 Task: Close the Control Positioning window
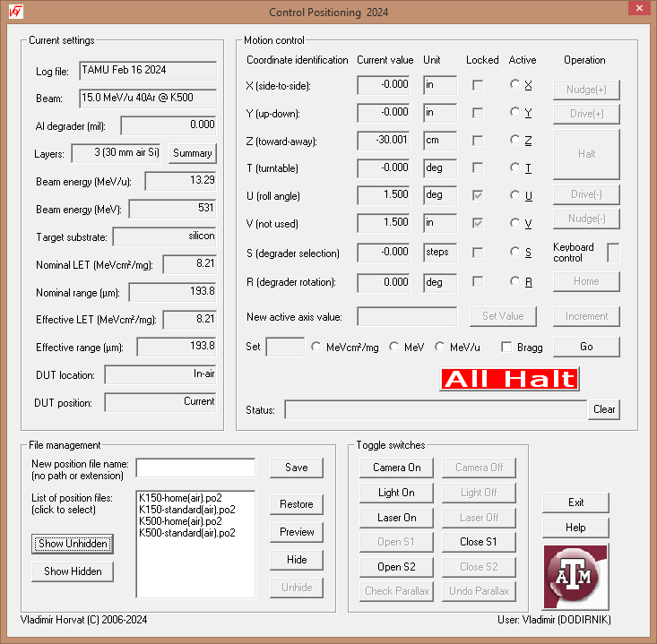(639, 8)
